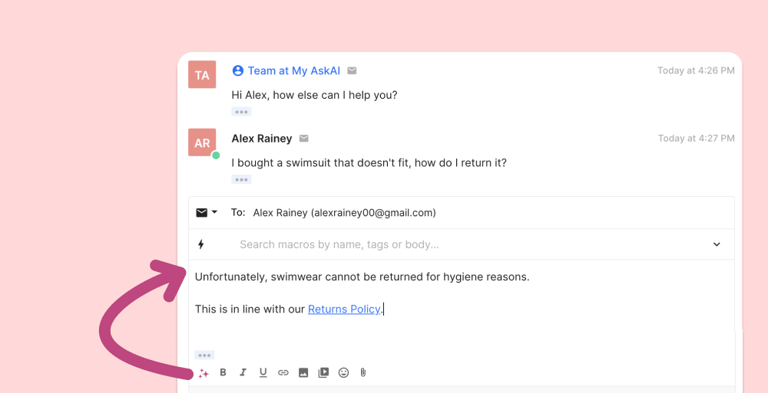Click the Alex Rainey sender name

pos(262,139)
